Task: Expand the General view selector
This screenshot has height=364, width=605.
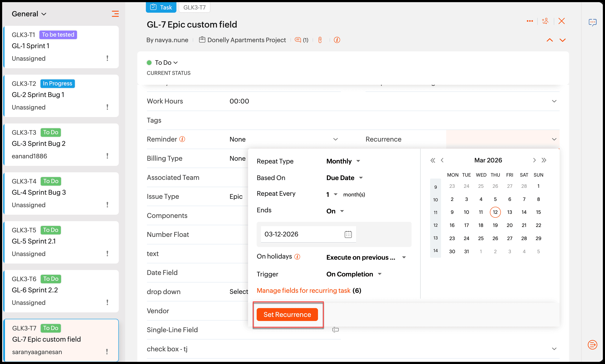Action: [29, 14]
